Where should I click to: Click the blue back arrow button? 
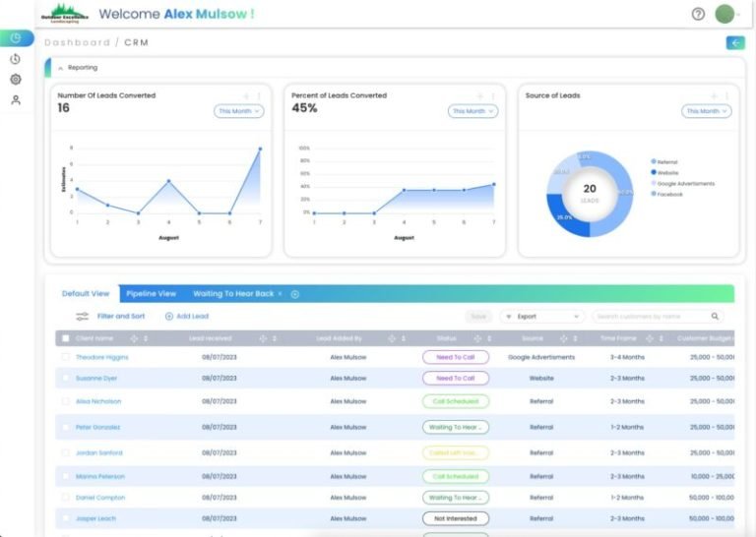(735, 43)
